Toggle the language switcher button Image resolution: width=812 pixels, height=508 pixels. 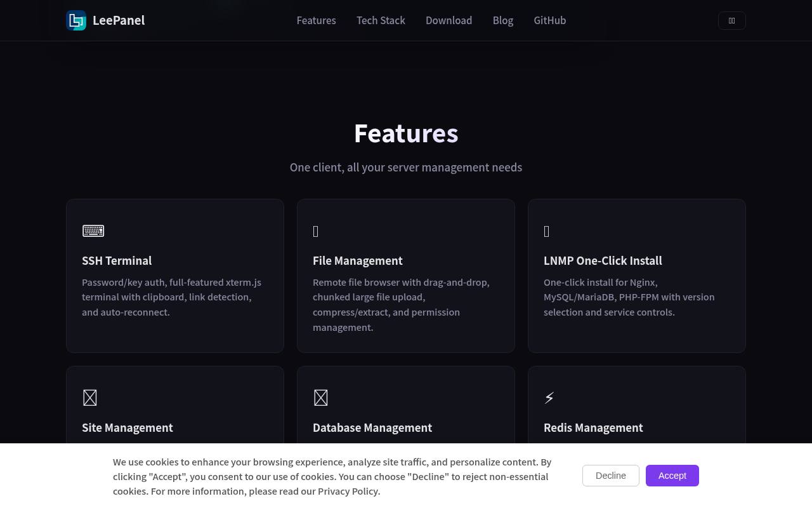(731, 20)
